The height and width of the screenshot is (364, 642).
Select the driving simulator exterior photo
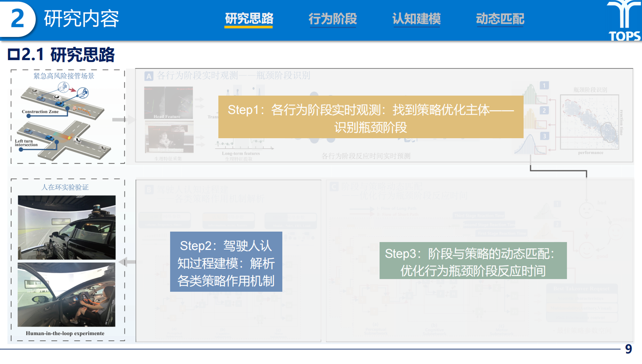tap(67, 227)
